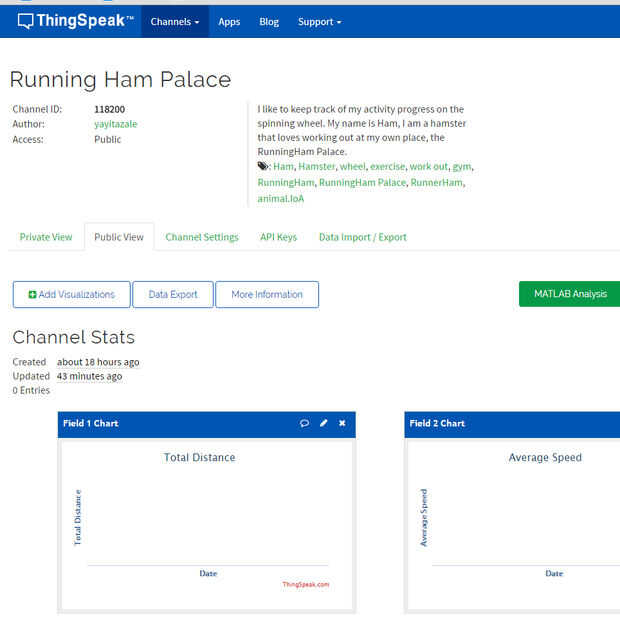The height and width of the screenshot is (620, 620).
Task: Click Channel Stats heading
Action: (74, 337)
